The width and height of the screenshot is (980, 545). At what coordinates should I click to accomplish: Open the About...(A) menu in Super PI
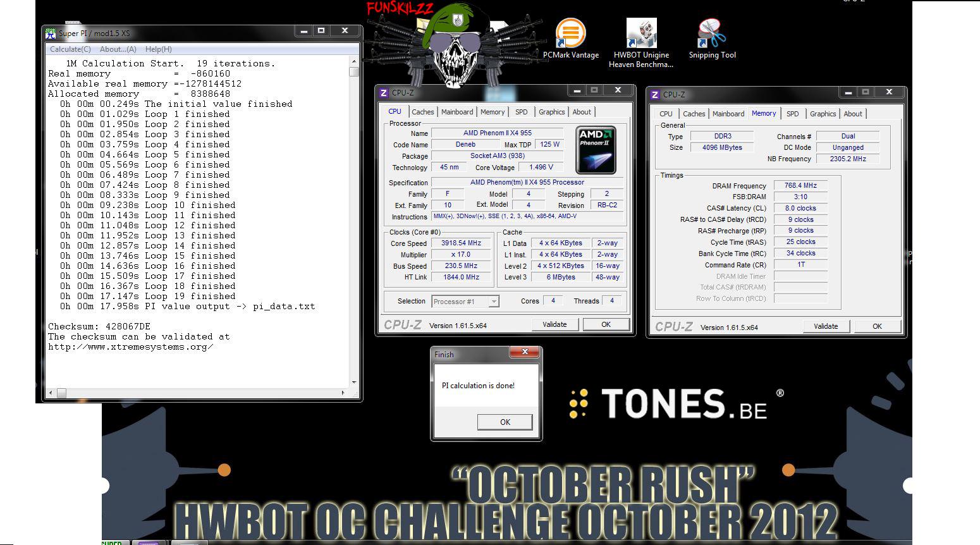pos(118,49)
